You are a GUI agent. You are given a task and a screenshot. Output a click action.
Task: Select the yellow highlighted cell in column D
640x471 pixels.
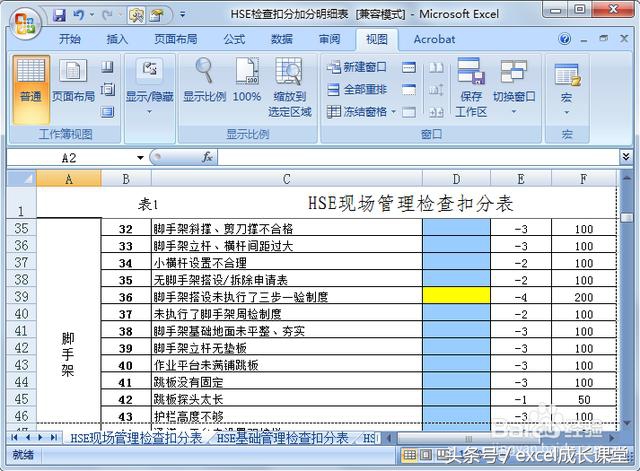tap(455, 297)
